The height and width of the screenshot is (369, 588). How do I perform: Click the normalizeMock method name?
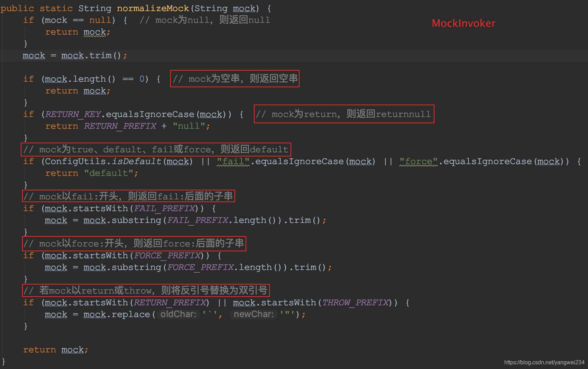pos(153,8)
